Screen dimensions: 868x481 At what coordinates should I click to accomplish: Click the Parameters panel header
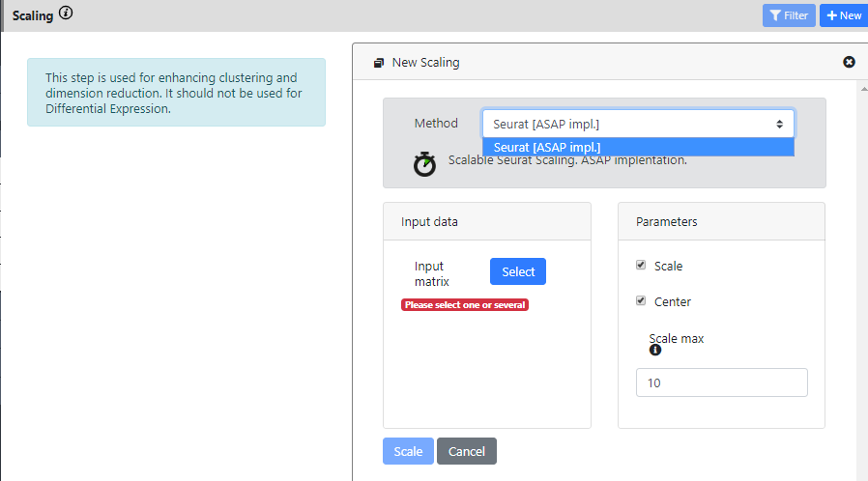tap(721, 222)
